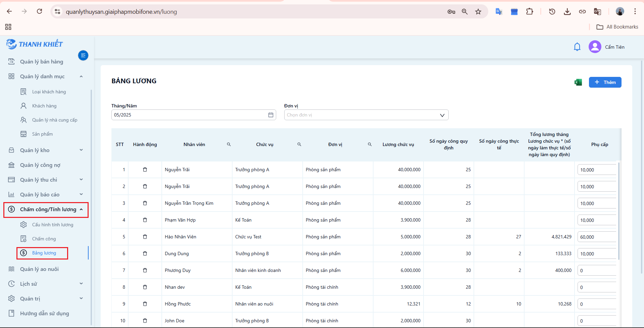Delete the Nguyễn Trần Trọng Kim row
Screen dimensions: 644x328
point(145,203)
